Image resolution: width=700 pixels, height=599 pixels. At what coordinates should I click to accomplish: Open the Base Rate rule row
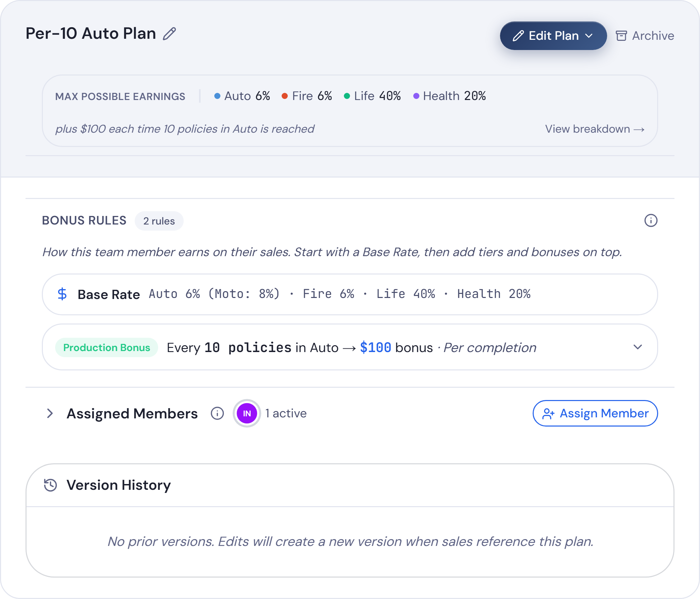(x=350, y=294)
